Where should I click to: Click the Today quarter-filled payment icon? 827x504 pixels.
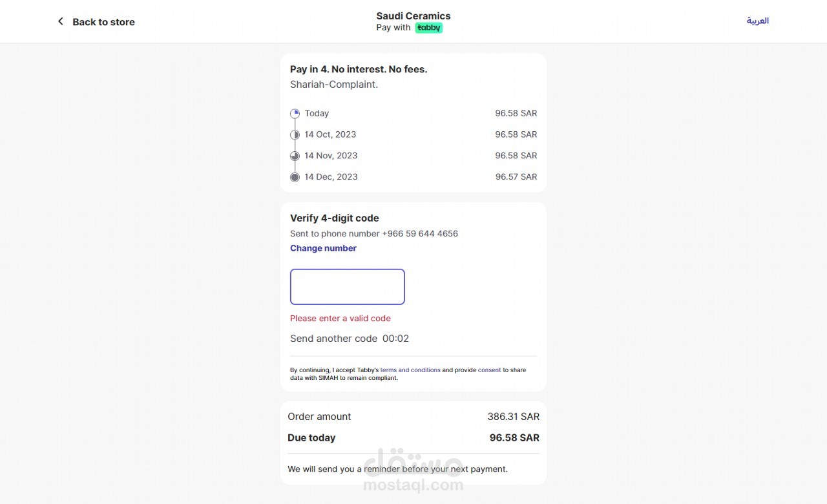[295, 114]
